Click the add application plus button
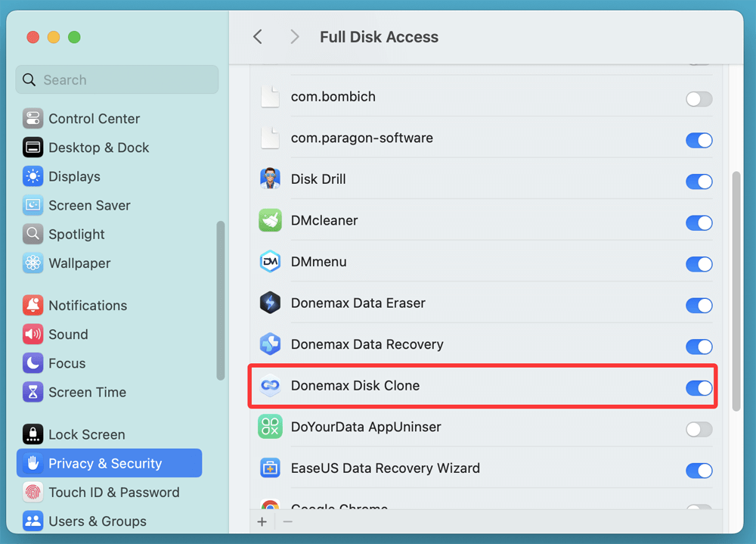 point(262,521)
